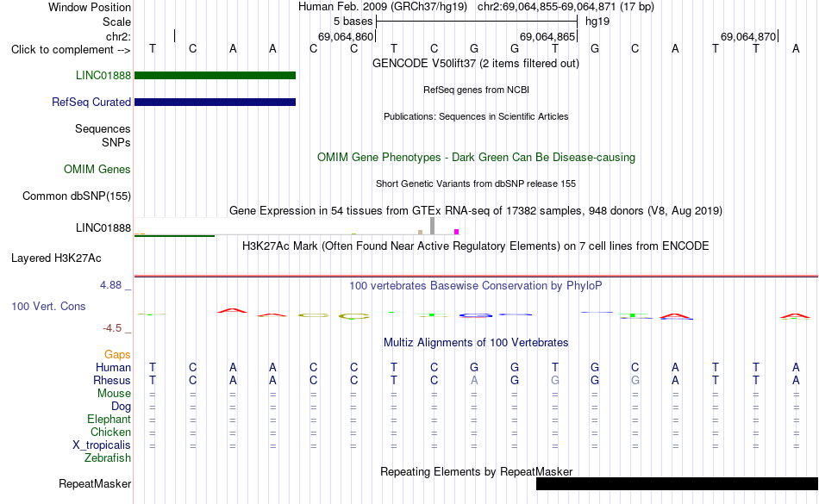The width and height of the screenshot is (819, 504).
Task: Click the 69,064,860 position marker
Action: (346, 36)
